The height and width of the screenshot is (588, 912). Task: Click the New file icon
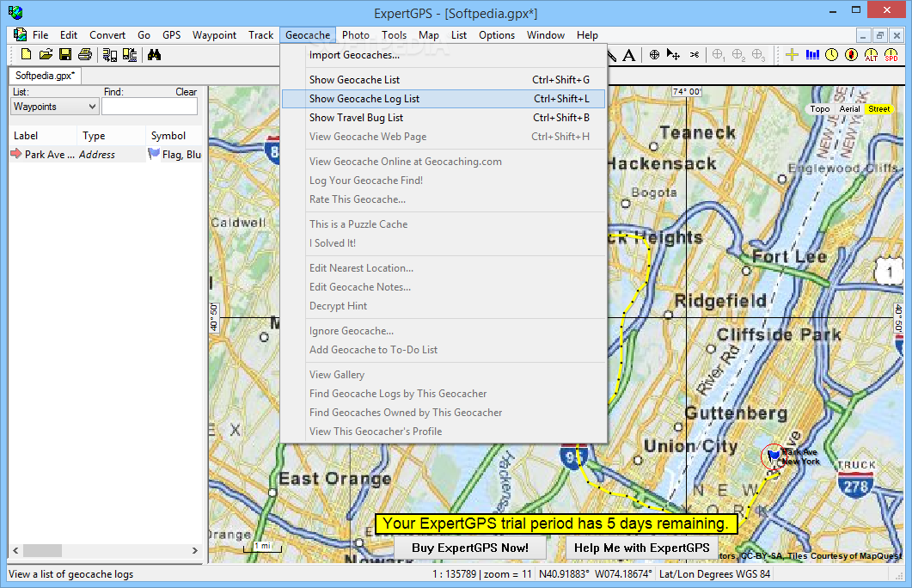pos(26,55)
